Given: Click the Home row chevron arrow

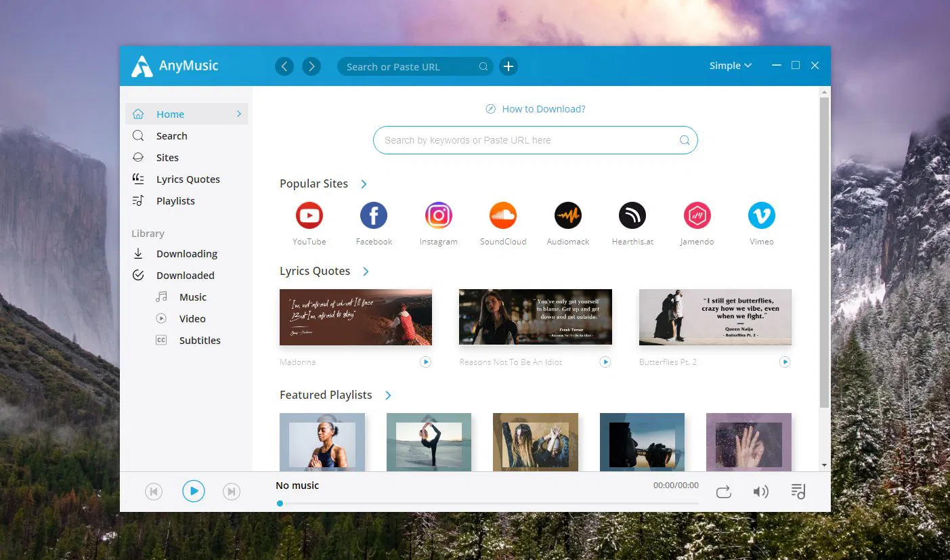Looking at the screenshot, I should click(x=239, y=114).
